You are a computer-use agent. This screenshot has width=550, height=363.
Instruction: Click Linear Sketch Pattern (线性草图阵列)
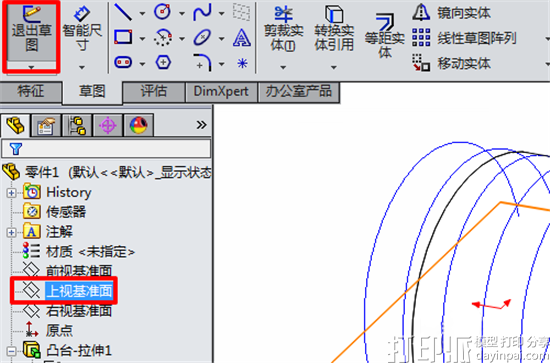(x=464, y=38)
